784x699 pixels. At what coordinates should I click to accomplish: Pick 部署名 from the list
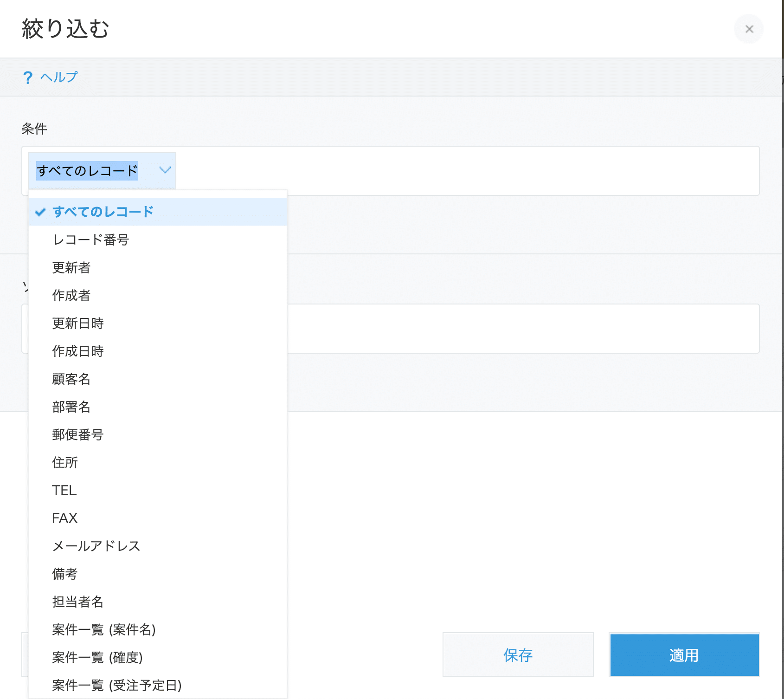(71, 407)
